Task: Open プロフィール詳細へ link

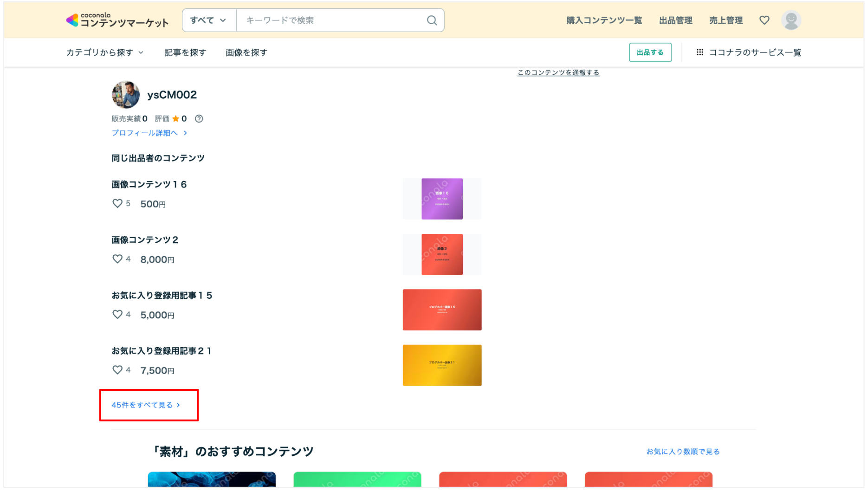Action: [149, 133]
